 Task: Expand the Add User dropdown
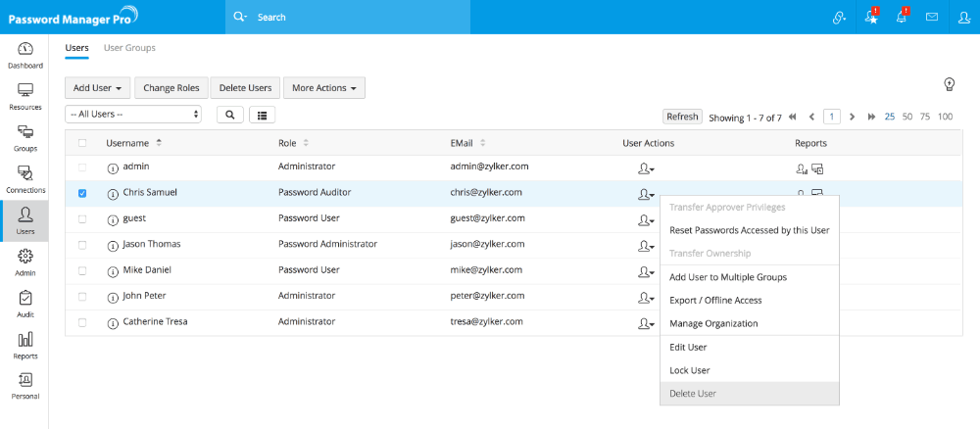(x=97, y=88)
